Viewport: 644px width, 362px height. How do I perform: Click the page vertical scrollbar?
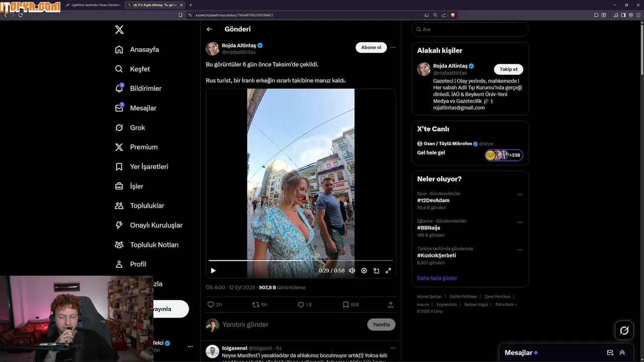tap(641, 50)
